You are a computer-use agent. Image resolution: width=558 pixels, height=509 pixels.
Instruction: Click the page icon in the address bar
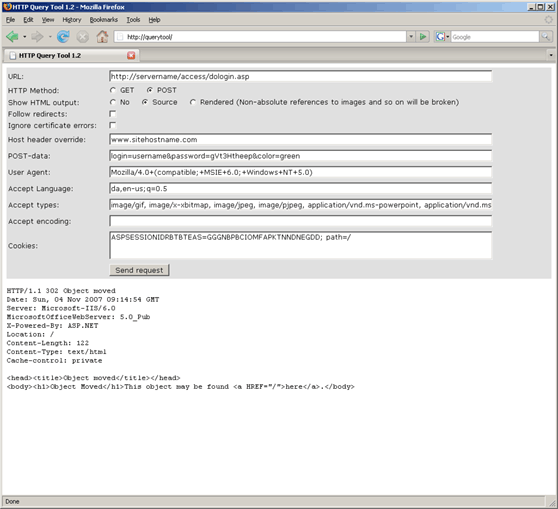120,37
